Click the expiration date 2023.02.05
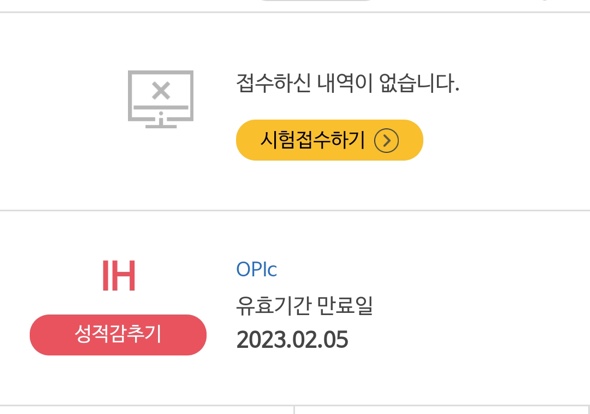Image resolution: width=590 pixels, height=414 pixels. coord(292,340)
